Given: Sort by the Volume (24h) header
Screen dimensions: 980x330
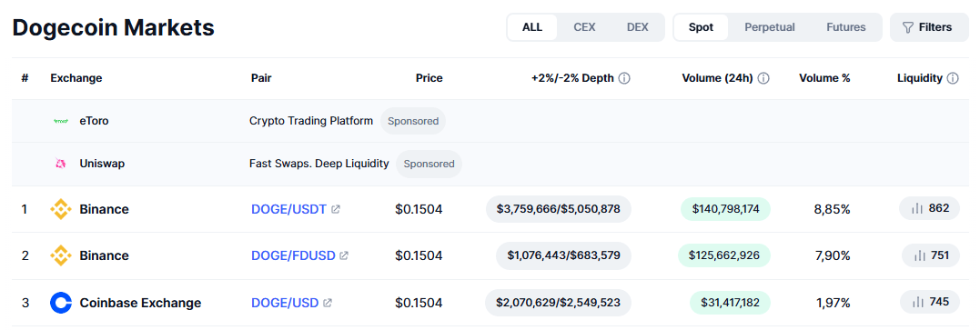Looking at the screenshot, I should 718,78.
